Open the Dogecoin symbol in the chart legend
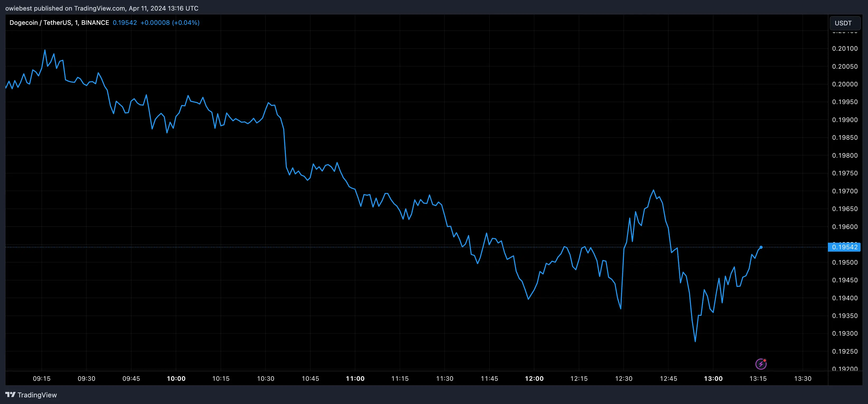This screenshot has width=868, height=404. (24, 22)
